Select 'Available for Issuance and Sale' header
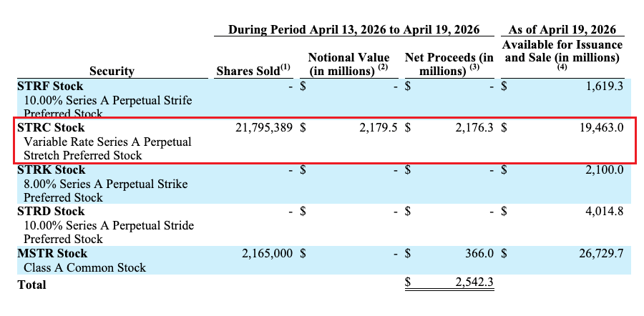Image resolution: width=644 pixels, height=316 pixels. [x=562, y=54]
